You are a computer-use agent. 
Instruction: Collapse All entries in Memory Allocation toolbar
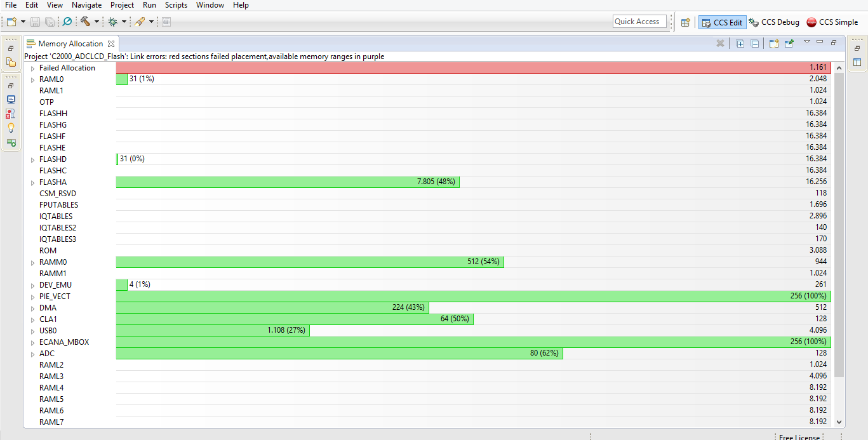pyautogui.click(x=754, y=43)
